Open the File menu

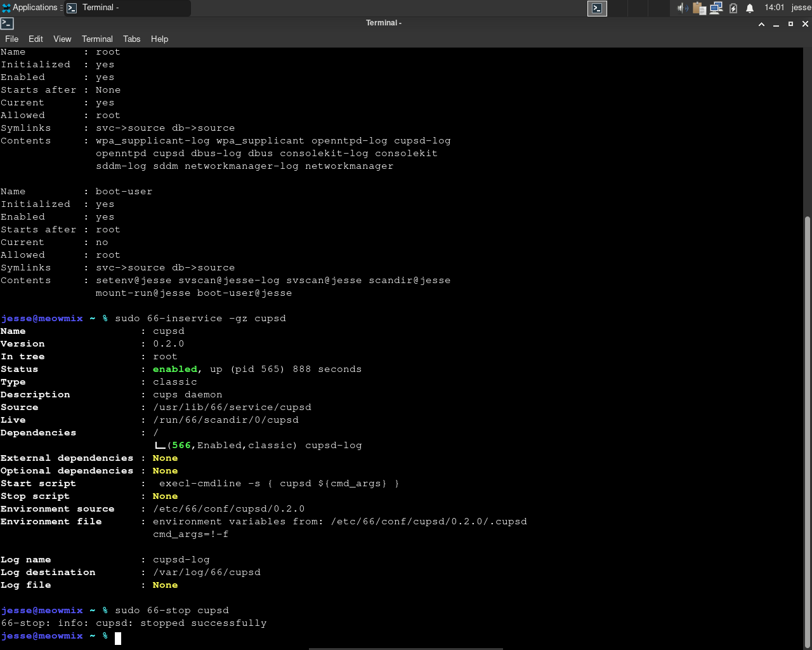click(12, 39)
